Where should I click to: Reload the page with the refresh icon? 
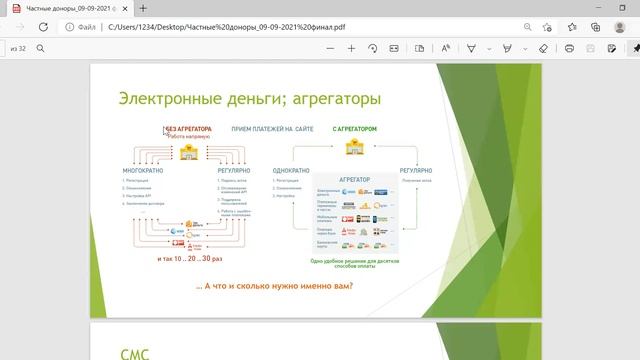pos(43,27)
